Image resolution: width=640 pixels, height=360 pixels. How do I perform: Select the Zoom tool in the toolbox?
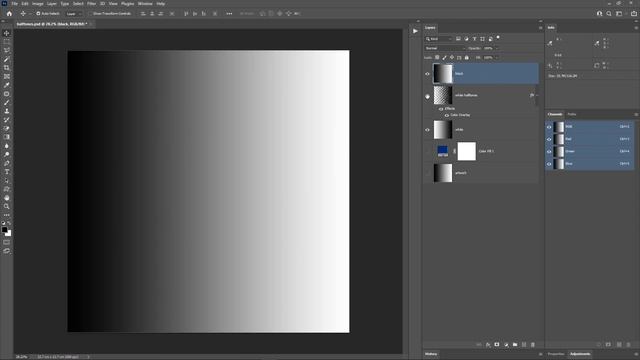coord(7,207)
